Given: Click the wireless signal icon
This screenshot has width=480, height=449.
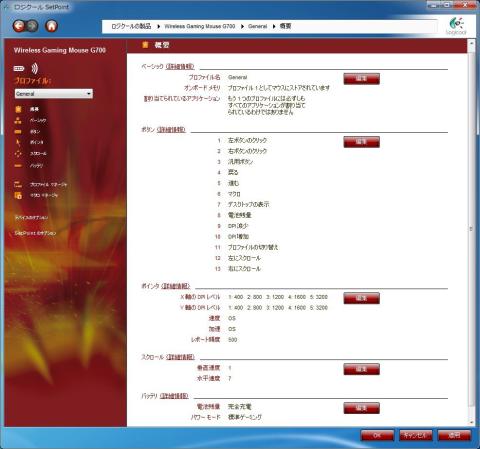Looking at the screenshot, I should (x=35, y=68).
